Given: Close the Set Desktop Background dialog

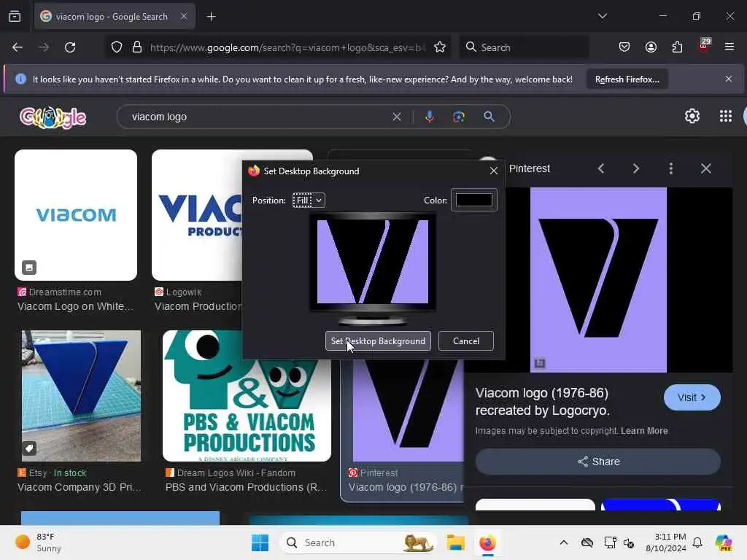Looking at the screenshot, I should [x=494, y=171].
